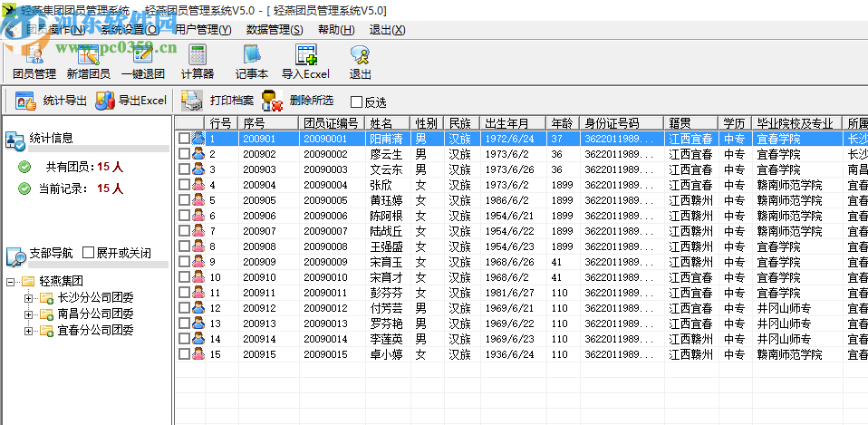Open the 用户管理(Y) menu
The width and height of the screenshot is (868, 425).
click(x=203, y=30)
